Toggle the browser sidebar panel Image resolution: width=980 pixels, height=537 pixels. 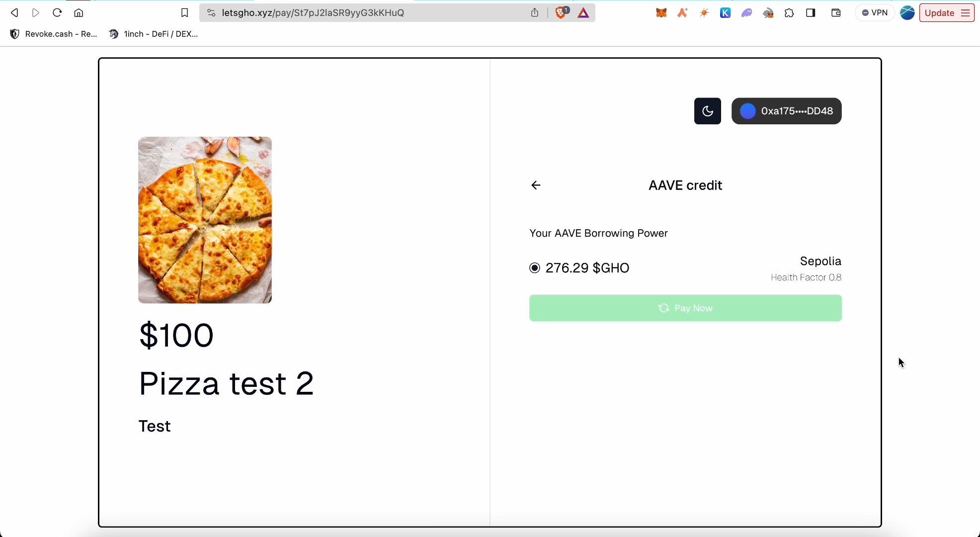[x=811, y=13]
